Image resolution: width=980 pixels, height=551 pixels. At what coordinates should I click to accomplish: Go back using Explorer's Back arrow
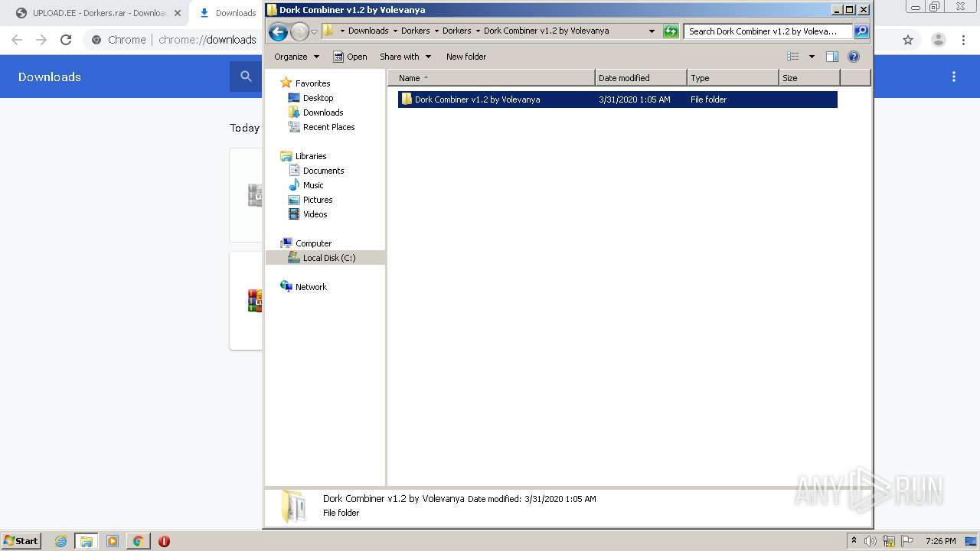279,31
